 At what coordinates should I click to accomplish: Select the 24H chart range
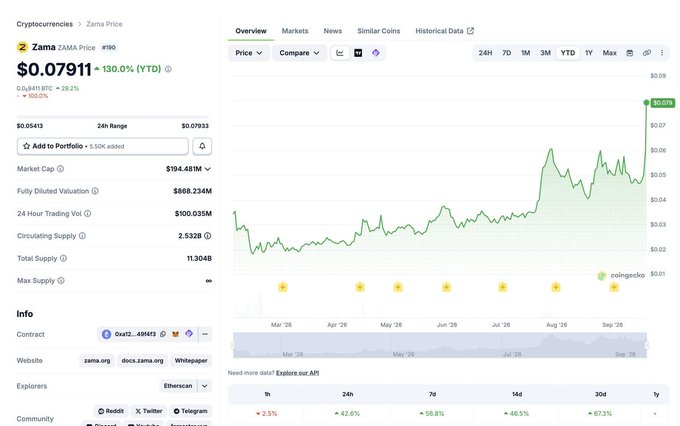[x=485, y=53]
